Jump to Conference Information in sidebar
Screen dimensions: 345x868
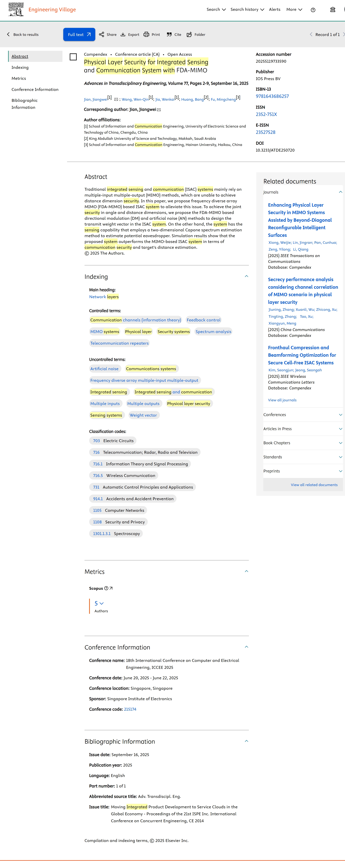35,89
